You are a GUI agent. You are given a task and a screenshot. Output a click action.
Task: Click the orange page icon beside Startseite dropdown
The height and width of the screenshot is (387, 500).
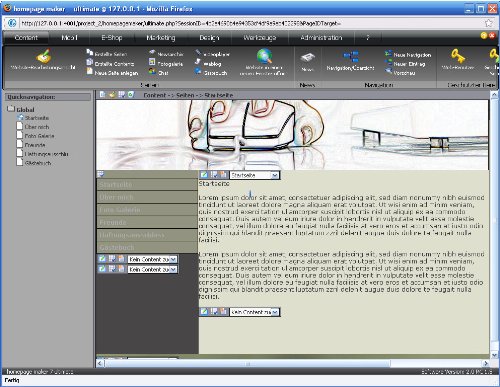(x=223, y=175)
